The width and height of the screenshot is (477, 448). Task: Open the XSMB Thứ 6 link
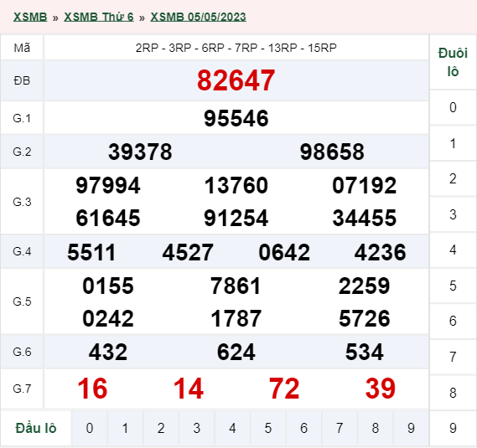click(x=99, y=17)
